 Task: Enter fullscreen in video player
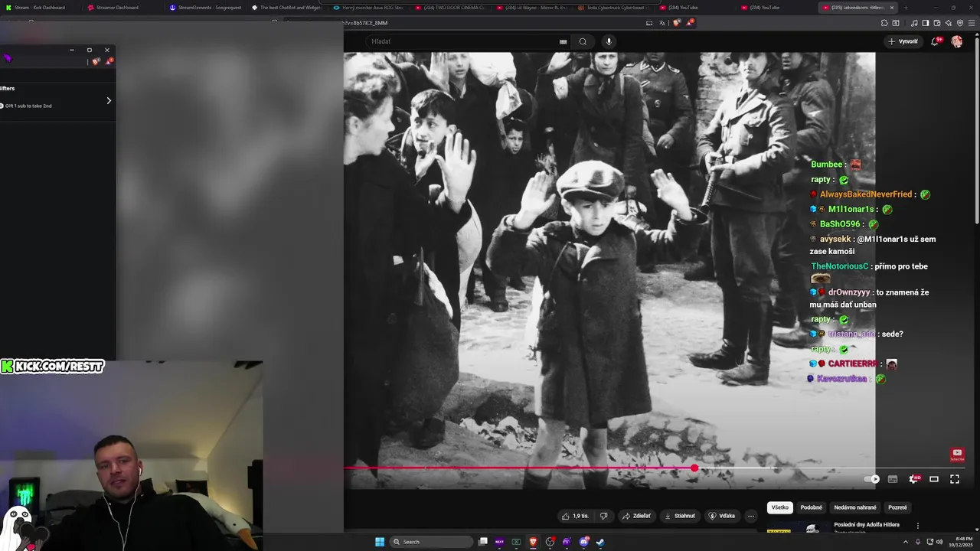(x=955, y=479)
